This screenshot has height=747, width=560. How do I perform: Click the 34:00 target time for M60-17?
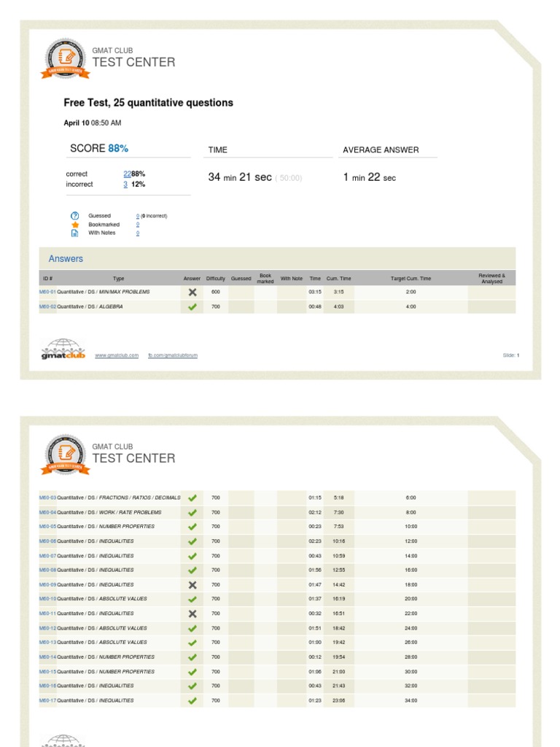(411, 701)
